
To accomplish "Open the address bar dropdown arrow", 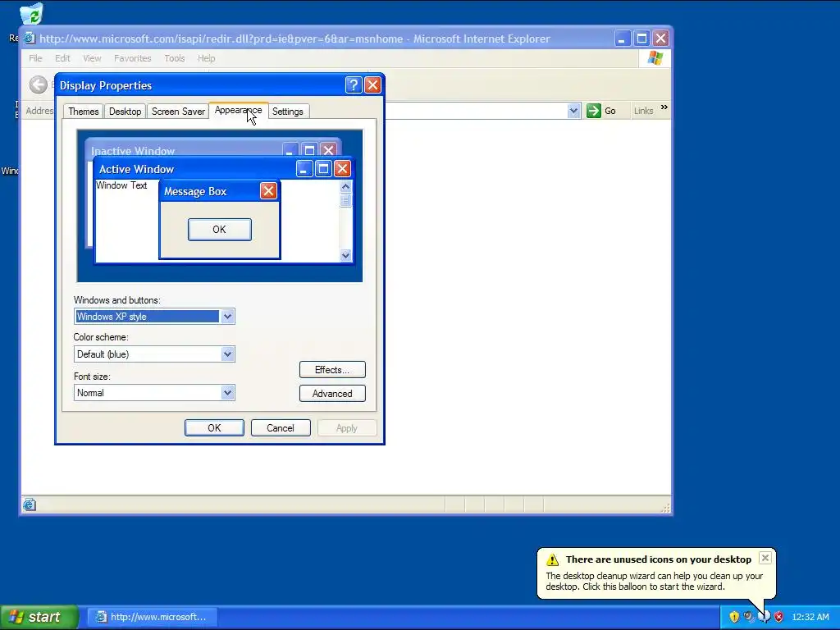I will click(x=573, y=111).
